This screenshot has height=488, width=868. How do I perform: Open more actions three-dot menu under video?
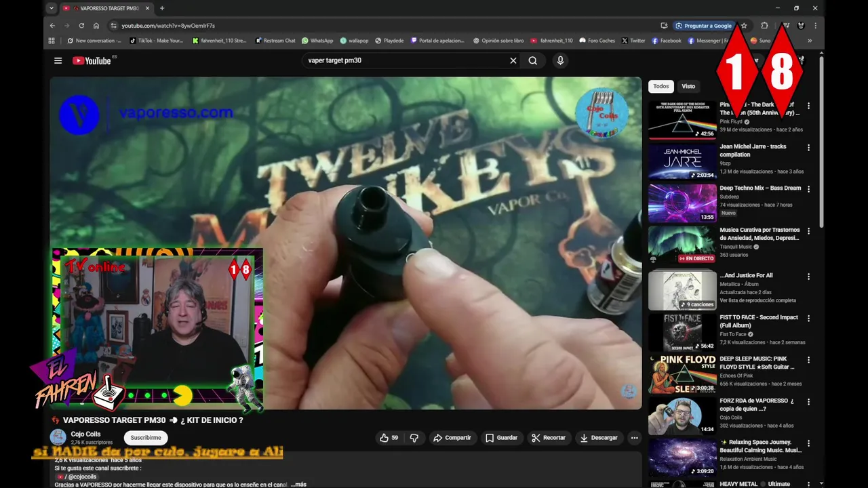635,438
